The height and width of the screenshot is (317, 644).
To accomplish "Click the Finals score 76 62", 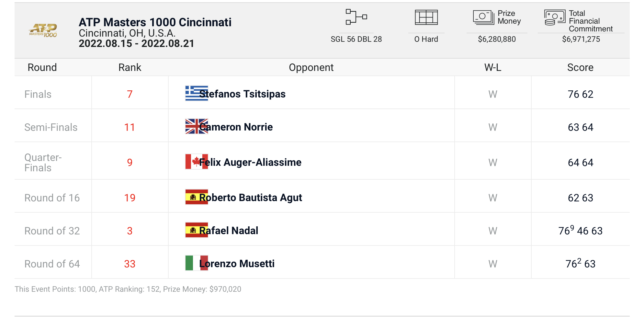I will [x=580, y=94].
